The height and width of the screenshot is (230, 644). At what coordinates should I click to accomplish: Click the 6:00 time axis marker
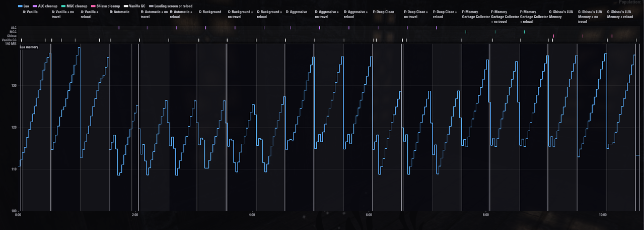click(369, 215)
